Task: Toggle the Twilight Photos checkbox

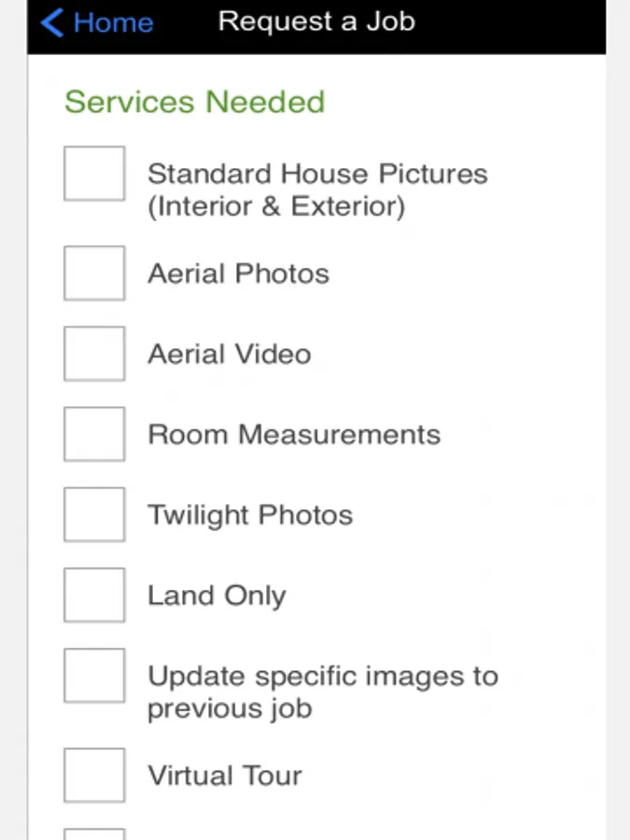Action: click(94, 514)
